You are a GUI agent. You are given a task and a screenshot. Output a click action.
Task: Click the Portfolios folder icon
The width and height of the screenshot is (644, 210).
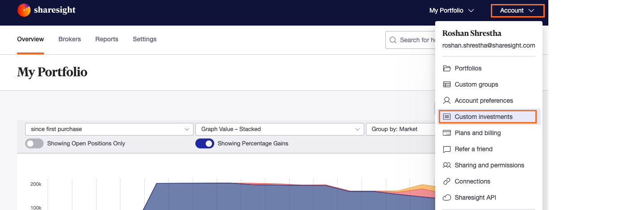click(x=447, y=68)
